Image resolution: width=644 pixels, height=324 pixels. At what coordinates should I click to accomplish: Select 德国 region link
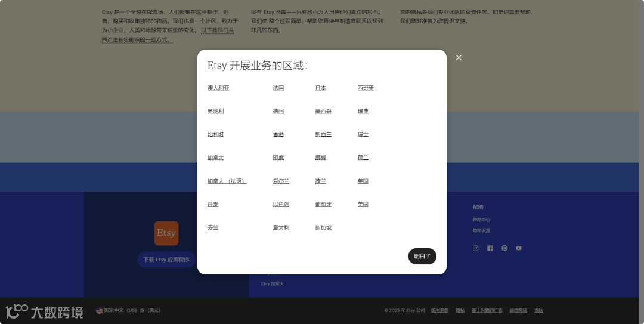278,111
